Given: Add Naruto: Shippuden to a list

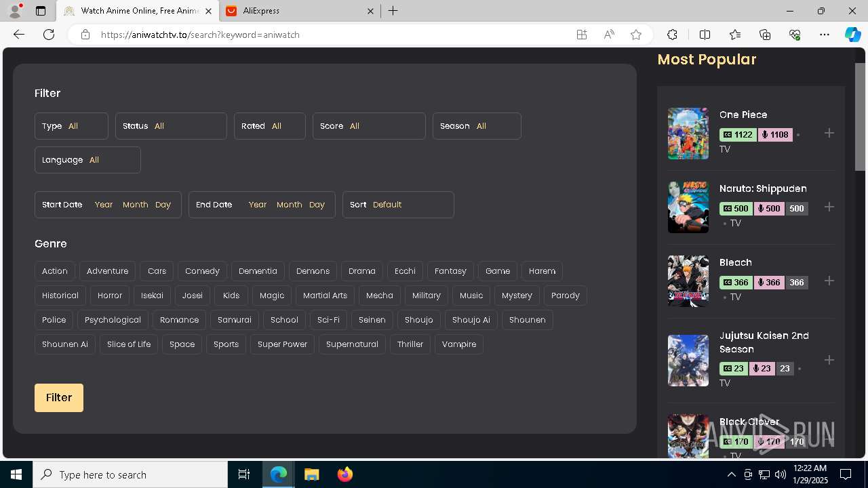Looking at the screenshot, I should click(829, 207).
